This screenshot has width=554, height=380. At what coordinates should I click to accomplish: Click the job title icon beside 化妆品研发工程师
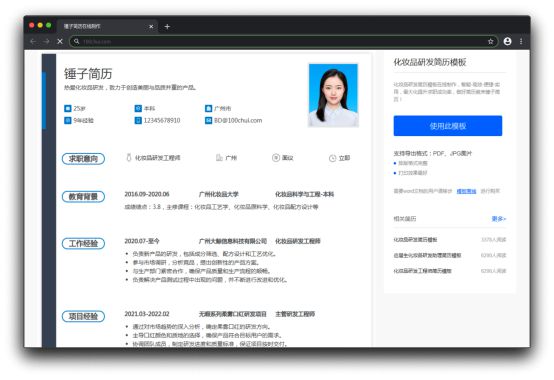point(129,158)
